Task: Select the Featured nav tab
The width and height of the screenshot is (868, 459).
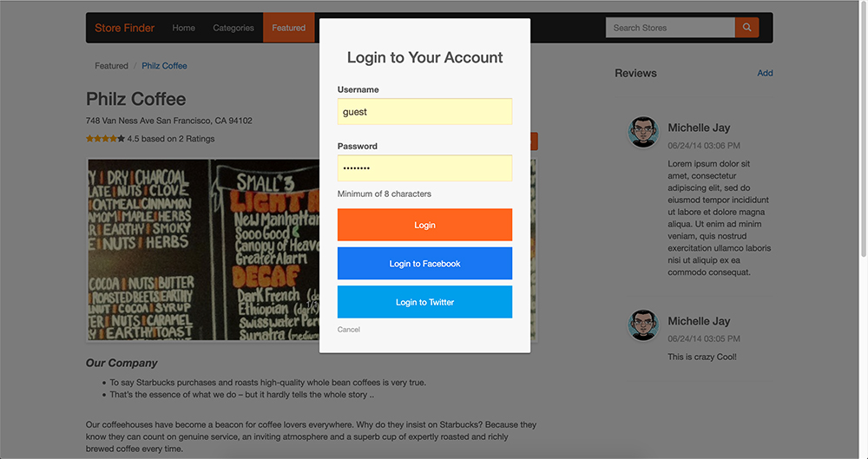Action: point(288,28)
